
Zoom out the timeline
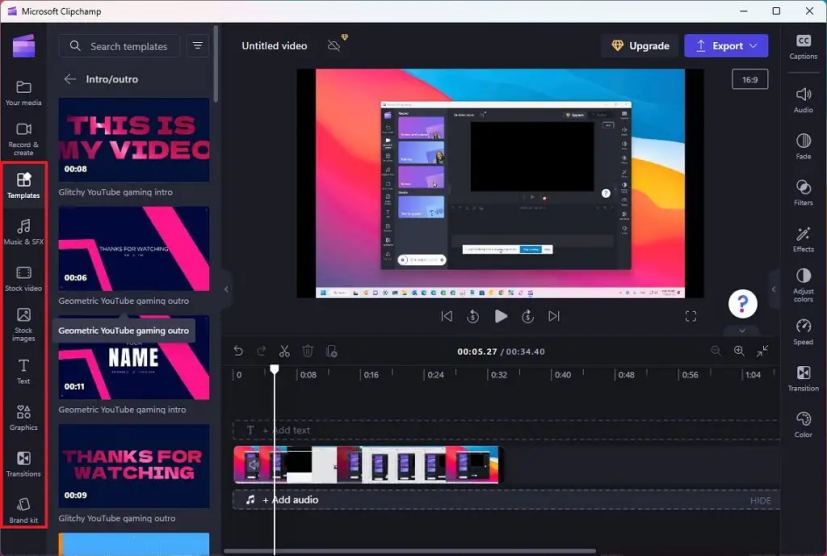716,351
